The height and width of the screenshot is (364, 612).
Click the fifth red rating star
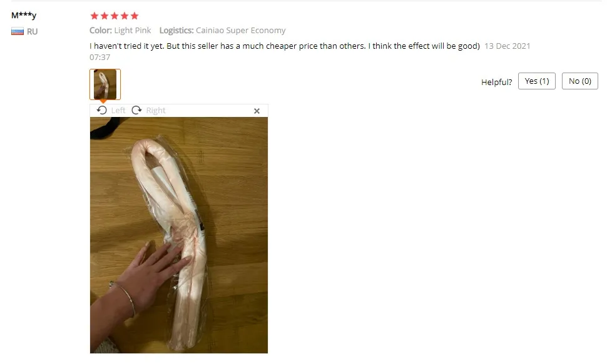click(x=135, y=16)
